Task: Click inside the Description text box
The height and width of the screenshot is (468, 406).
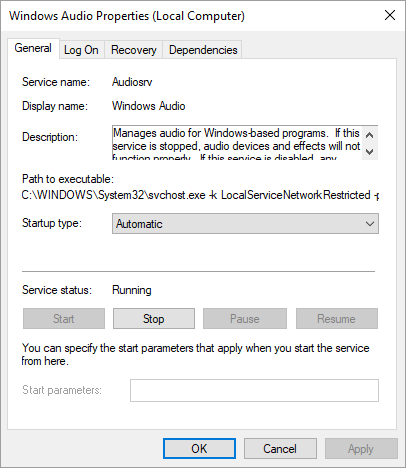Action: 237,143
